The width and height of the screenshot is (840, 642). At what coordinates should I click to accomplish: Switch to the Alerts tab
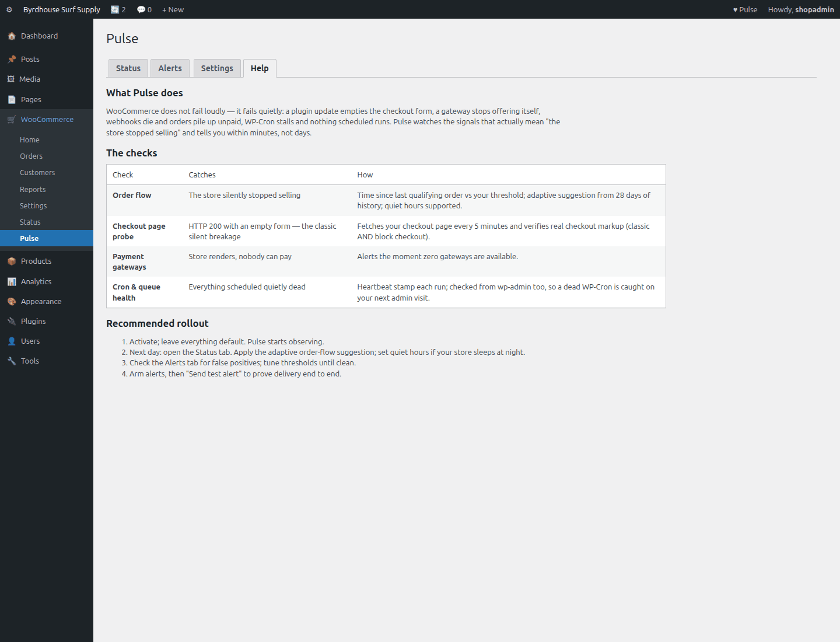click(x=170, y=68)
